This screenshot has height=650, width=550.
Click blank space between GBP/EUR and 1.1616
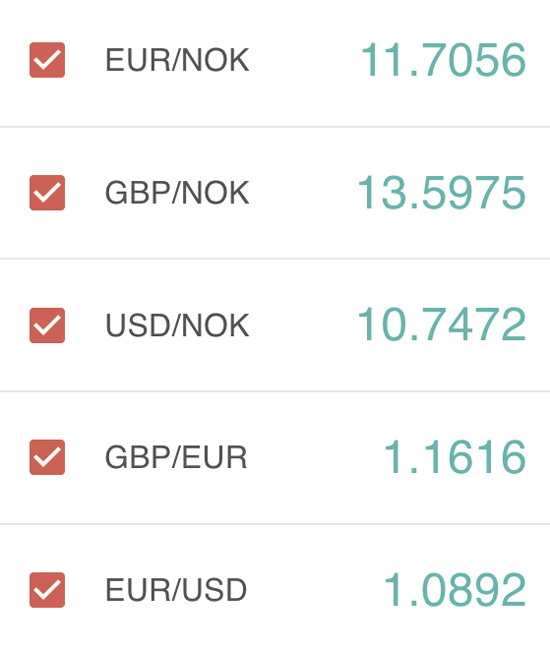(x=315, y=457)
